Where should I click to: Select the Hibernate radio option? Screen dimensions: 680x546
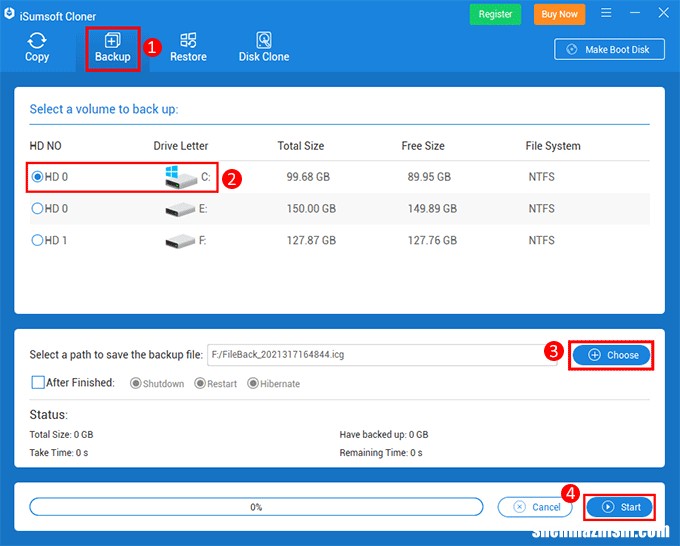[253, 383]
